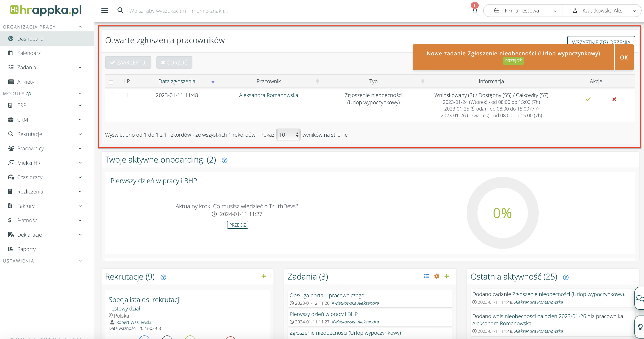Sort table by Data zgłoszenia column
The width and height of the screenshot is (644, 339).
pyautogui.click(x=177, y=81)
